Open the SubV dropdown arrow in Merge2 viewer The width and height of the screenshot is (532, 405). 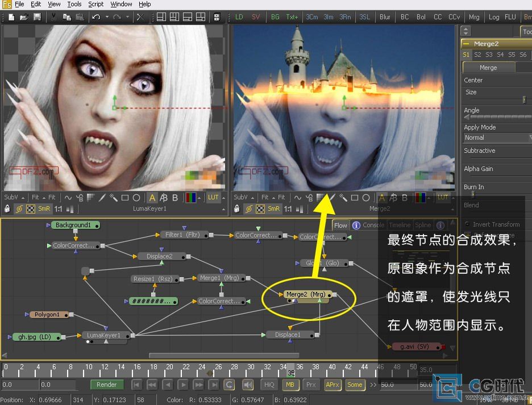click(x=252, y=198)
